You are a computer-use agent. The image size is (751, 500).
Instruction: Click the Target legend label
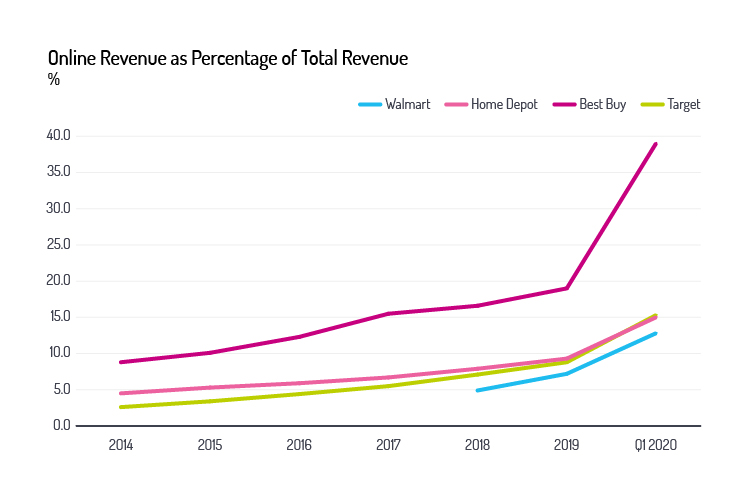click(x=684, y=104)
